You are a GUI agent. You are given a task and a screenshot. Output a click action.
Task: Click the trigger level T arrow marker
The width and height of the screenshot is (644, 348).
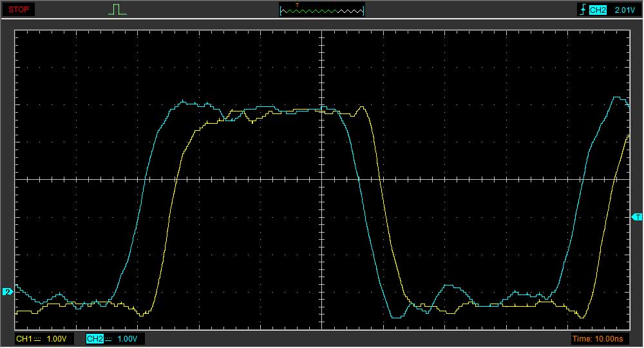pyautogui.click(x=637, y=217)
